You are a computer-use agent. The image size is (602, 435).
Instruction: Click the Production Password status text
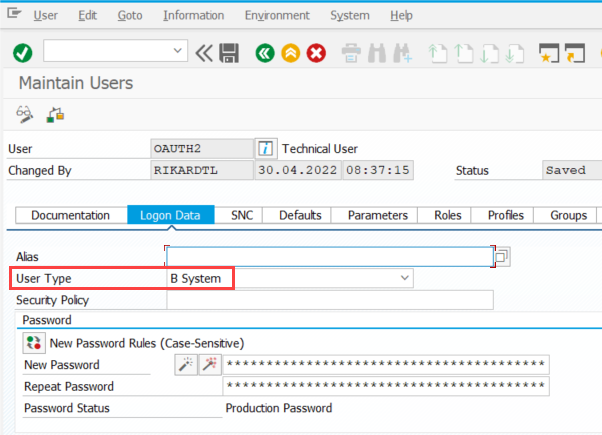(279, 408)
